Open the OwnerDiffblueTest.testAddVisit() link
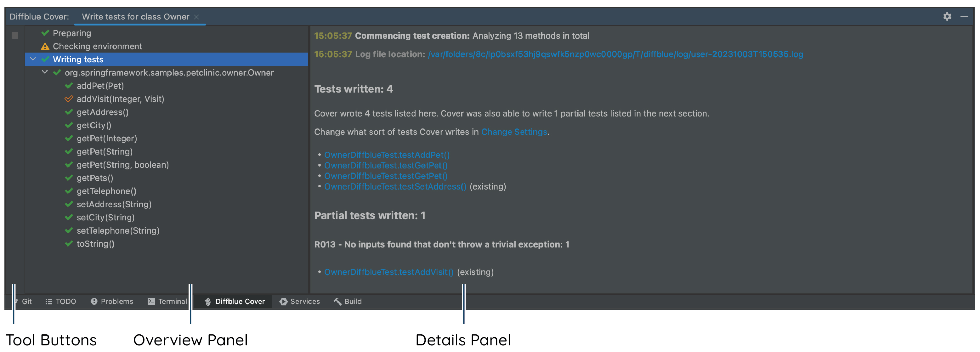The image size is (980, 352). point(388,272)
